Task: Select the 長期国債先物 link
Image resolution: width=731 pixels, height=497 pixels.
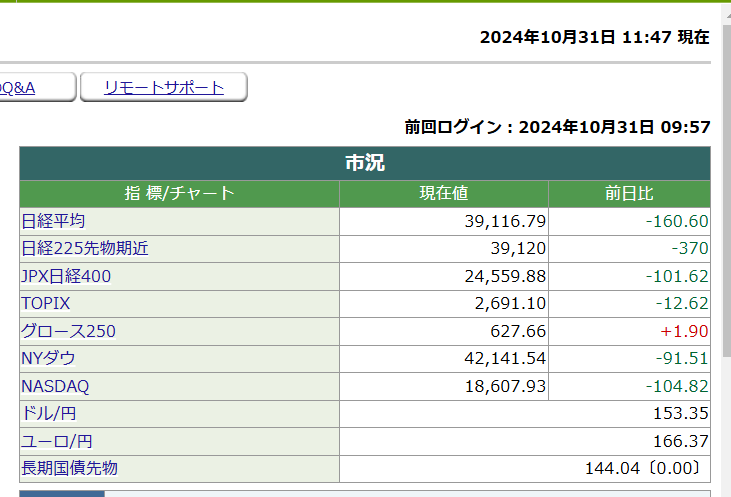Action: click(x=69, y=468)
